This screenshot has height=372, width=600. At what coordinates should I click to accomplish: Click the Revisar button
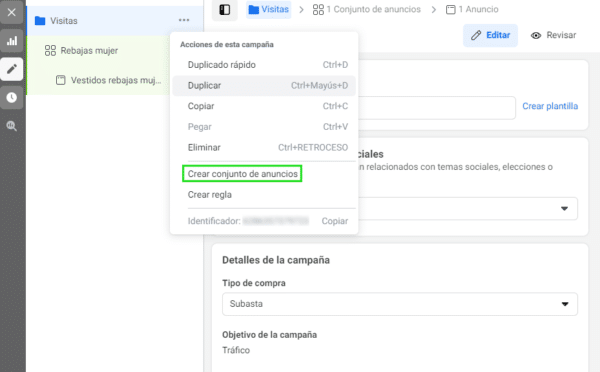[x=553, y=35]
